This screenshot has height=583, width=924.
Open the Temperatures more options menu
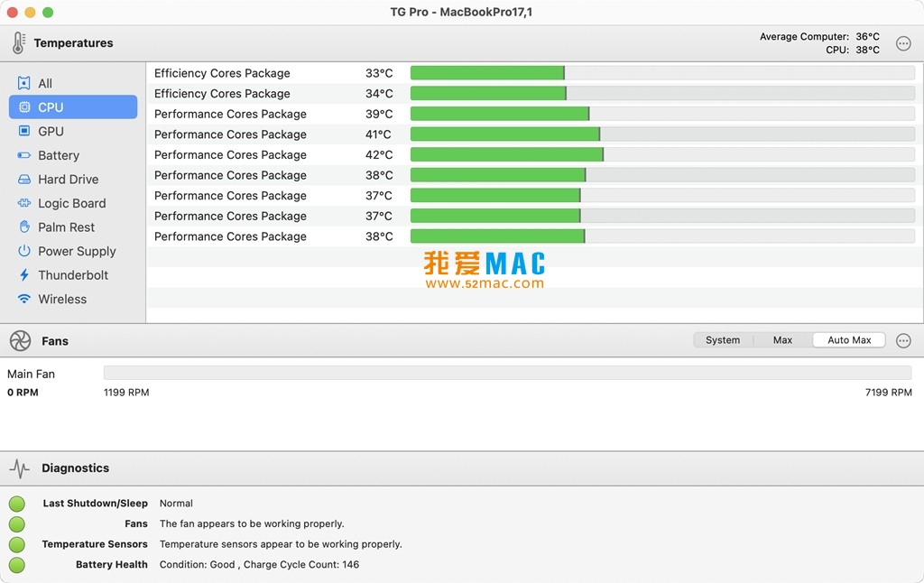[903, 43]
